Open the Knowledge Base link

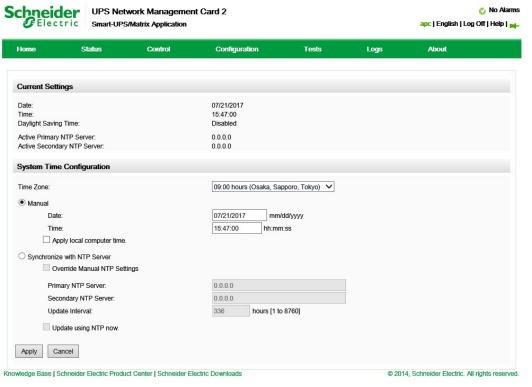tap(27, 373)
